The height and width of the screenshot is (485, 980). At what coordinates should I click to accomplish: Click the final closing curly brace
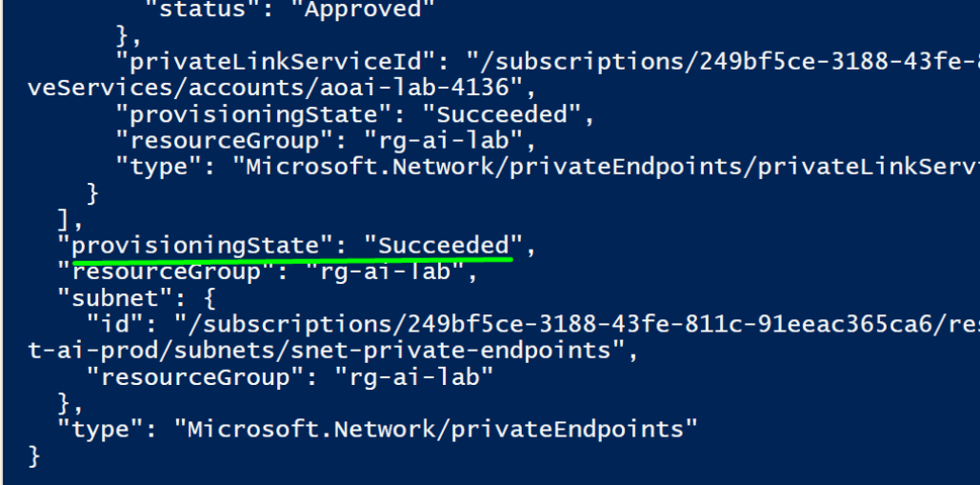(x=34, y=455)
